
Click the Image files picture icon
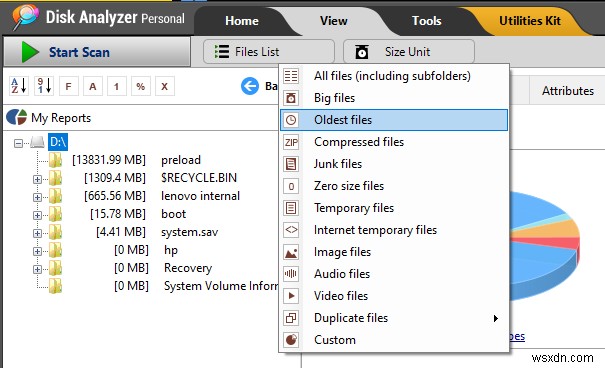point(291,252)
